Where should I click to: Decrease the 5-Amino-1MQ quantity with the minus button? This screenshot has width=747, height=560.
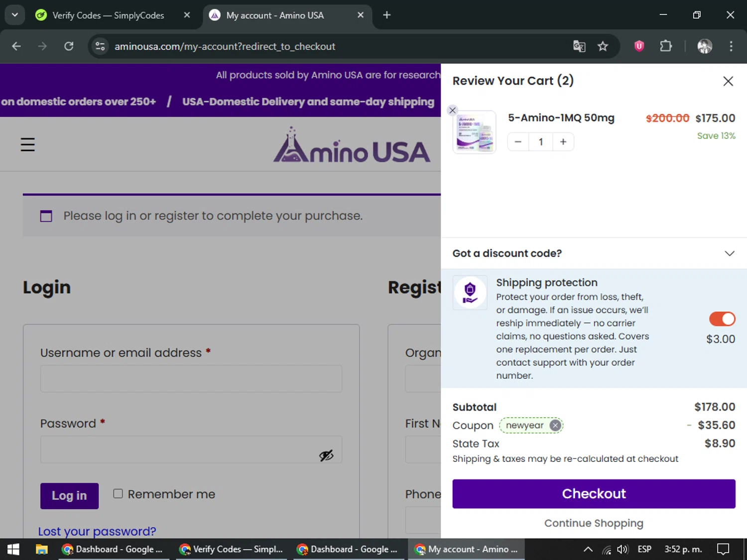coord(518,142)
